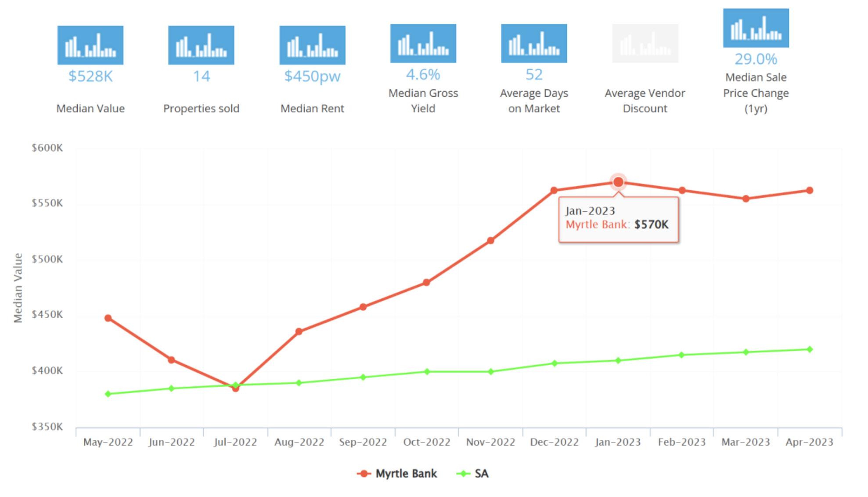
Task: Click the Mar-2023 Myrtle Bank data point
Action: (x=746, y=199)
